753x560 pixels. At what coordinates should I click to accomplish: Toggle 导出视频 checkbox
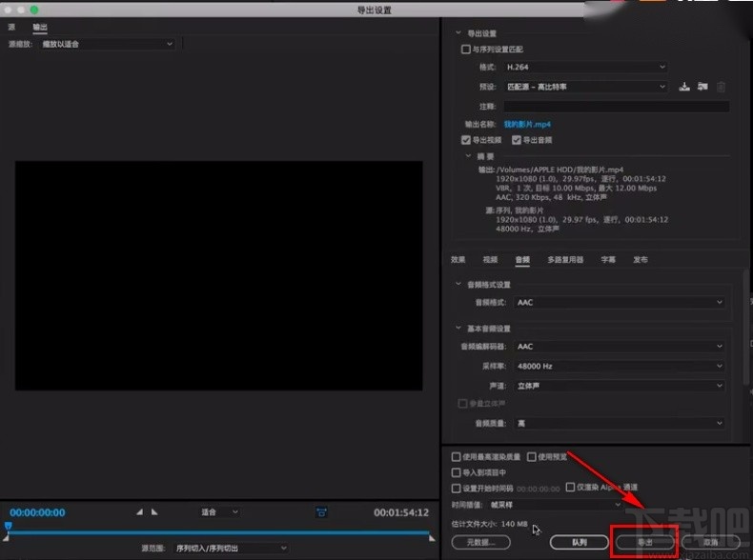point(465,140)
